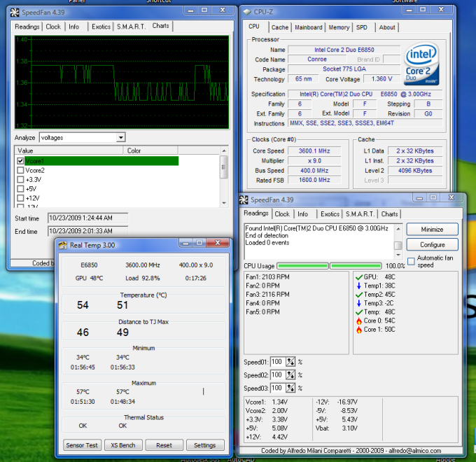Click blue down arrow beside Temp3
Image resolution: width=476 pixels, height=462 pixels.
point(359,303)
